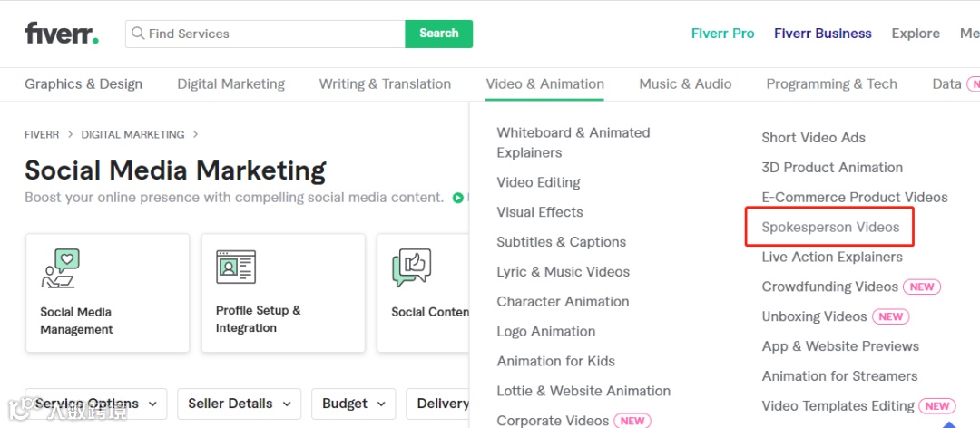
Task: Open the Explore link in header
Action: point(916,34)
